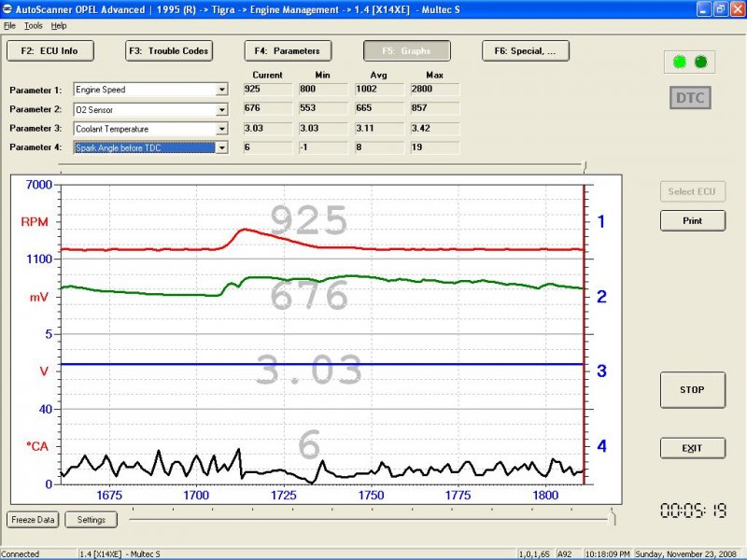This screenshot has height=560, width=747.
Task: Click Parameter 1 label text
Action: tap(35, 90)
